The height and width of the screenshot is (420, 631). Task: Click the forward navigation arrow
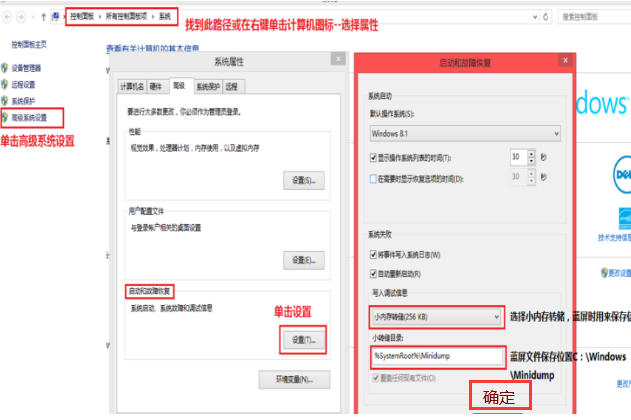[x=21, y=17]
